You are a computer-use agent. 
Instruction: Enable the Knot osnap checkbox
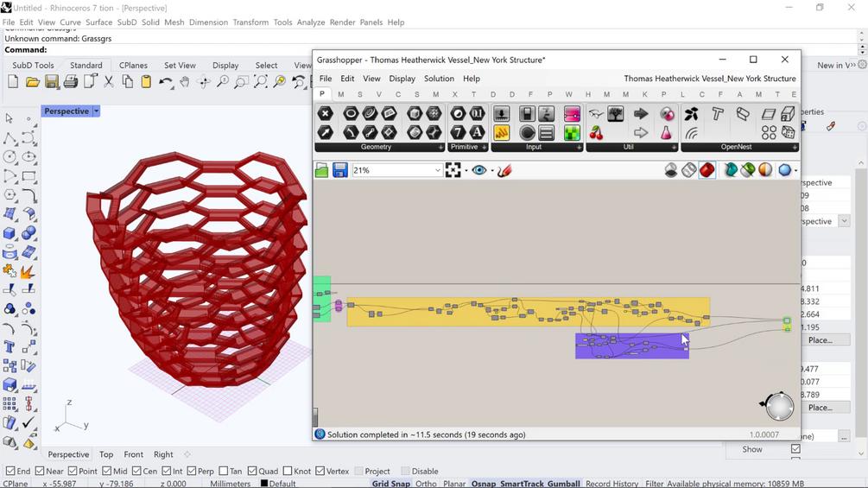[x=288, y=471]
